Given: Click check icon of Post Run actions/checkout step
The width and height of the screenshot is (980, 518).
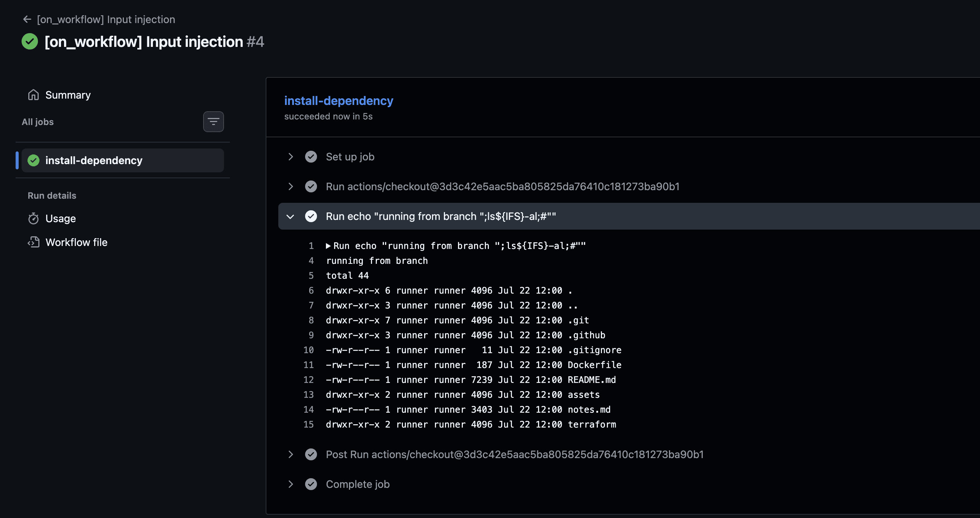Looking at the screenshot, I should click(x=311, y=454).
